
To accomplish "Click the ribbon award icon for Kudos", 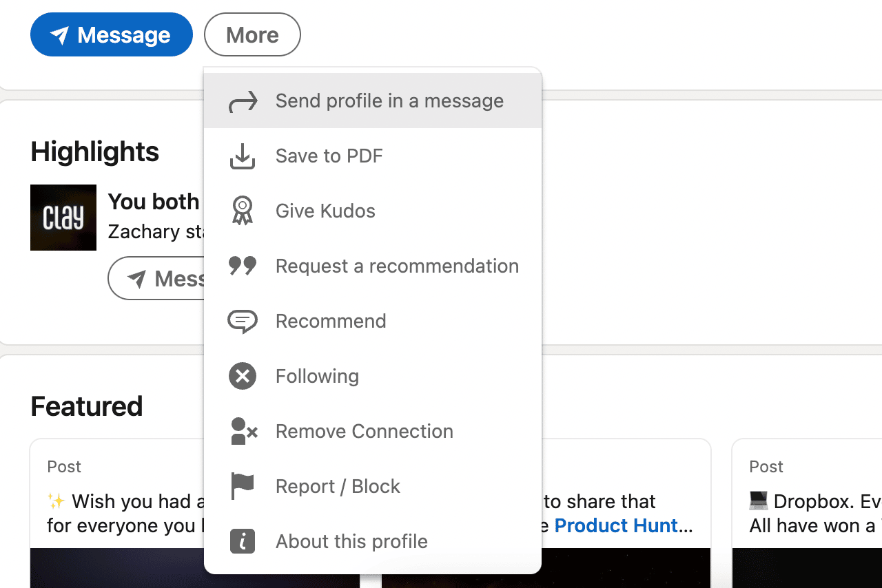I will click(x=243, y=211).
